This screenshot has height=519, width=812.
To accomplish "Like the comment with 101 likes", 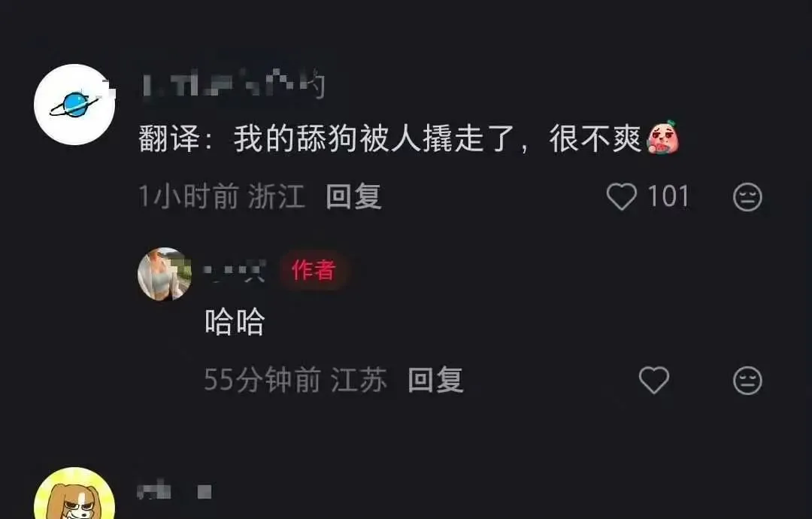I will [622, 197].
